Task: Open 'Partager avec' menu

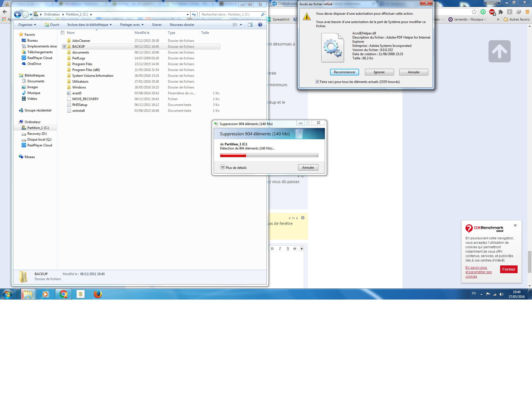Action: (x=132, y=25)
